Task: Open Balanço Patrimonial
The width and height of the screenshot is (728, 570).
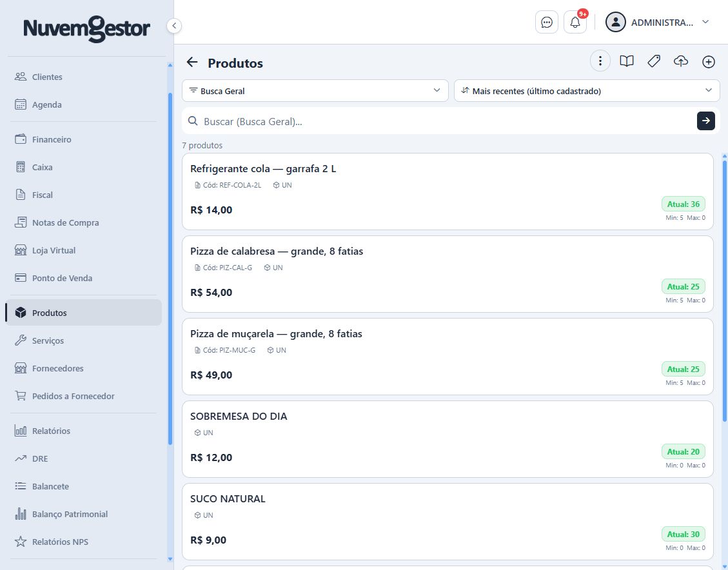Action: tap(84, 515)
